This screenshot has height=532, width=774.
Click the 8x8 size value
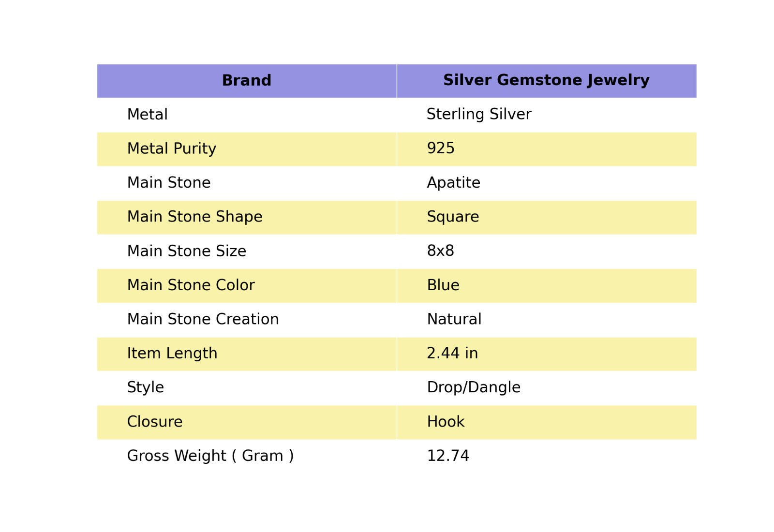(441, 251)
